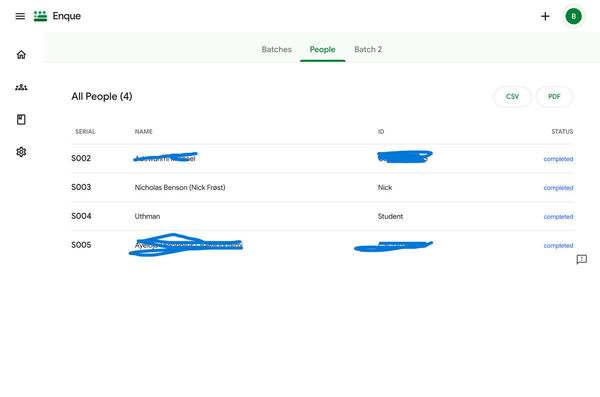Click the ID value Student
The image size is (600, 397).
coord(390,216)
